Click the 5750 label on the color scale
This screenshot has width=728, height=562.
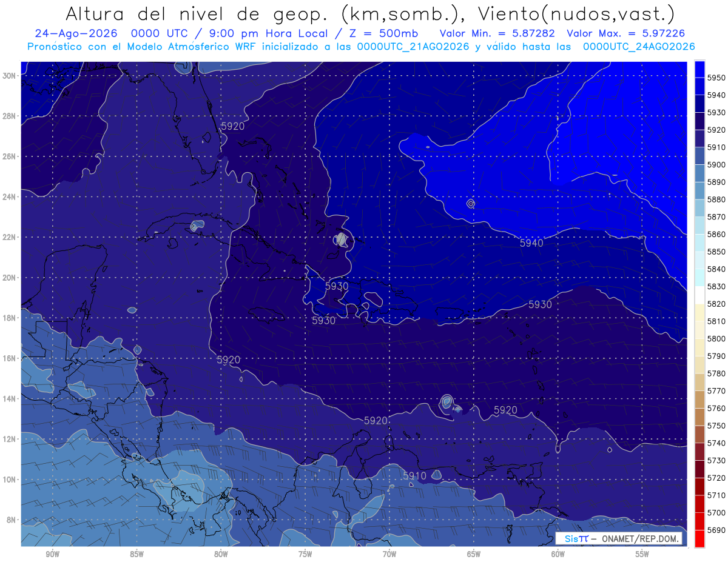[716, 426]
